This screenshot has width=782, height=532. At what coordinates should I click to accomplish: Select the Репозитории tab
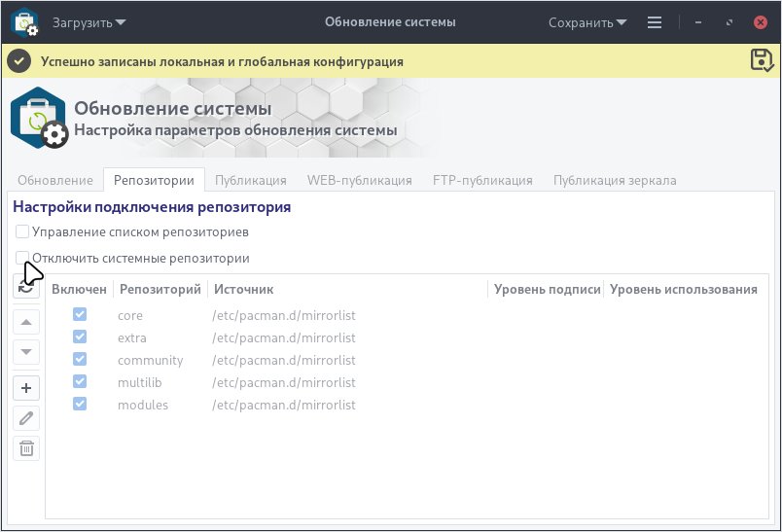154,180
